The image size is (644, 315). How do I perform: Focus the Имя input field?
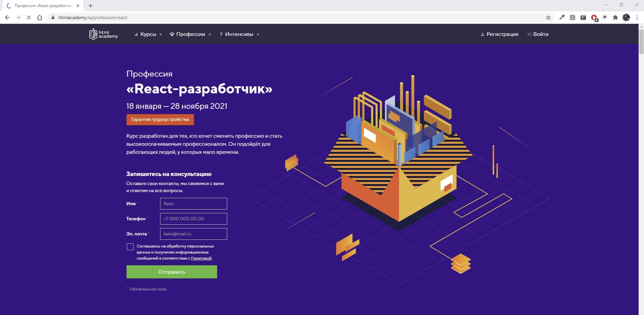point(194,204)
